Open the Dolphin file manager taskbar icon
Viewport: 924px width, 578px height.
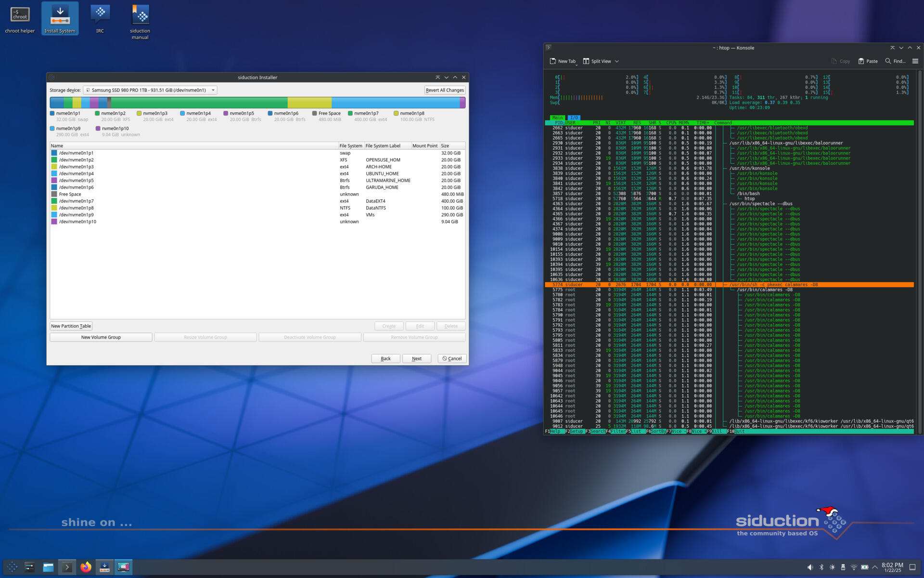(48, 567)
